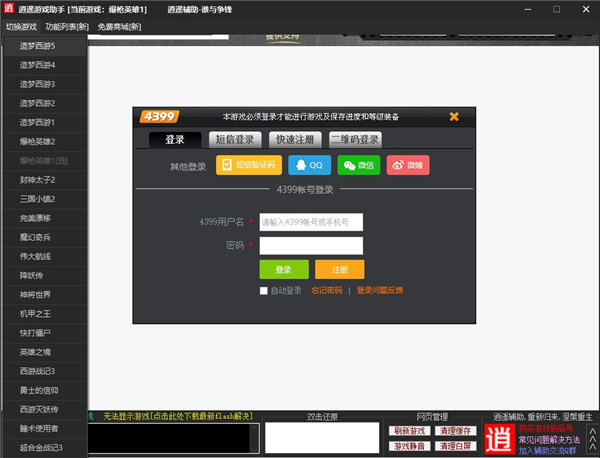Click the app icon in the title bar
This screenshot has height=458, width=600.
(x=8, y=8)
